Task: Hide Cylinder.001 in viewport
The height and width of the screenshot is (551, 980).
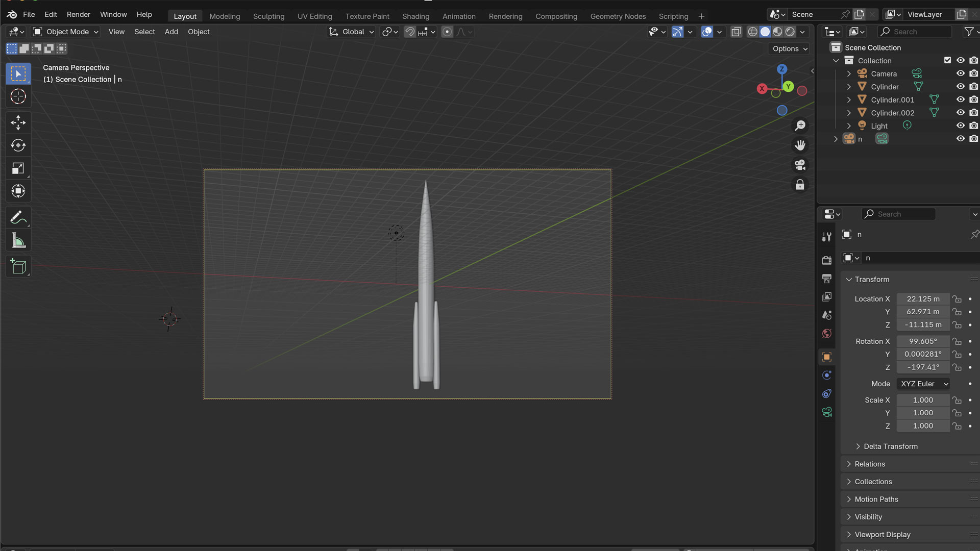Action: (x=960, y=99)
